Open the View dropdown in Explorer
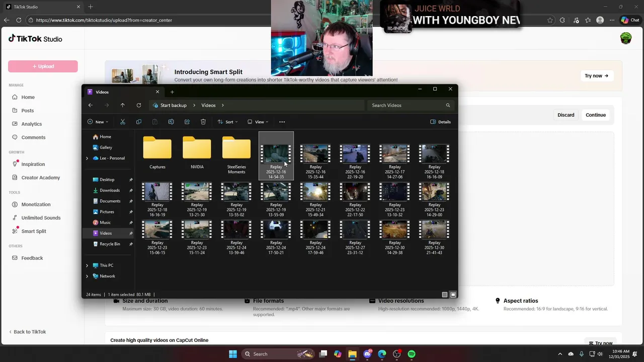 pyautogui.click(x=258, y=122)
